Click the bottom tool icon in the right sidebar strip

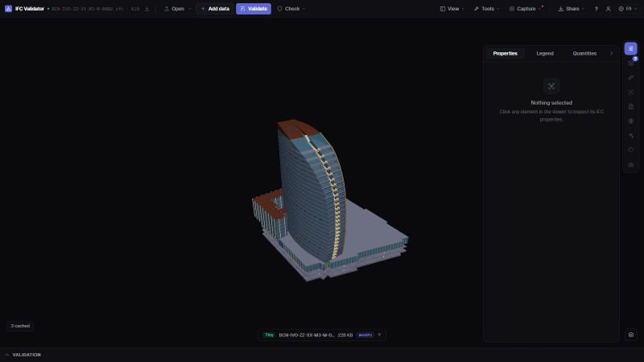point(631,165)
